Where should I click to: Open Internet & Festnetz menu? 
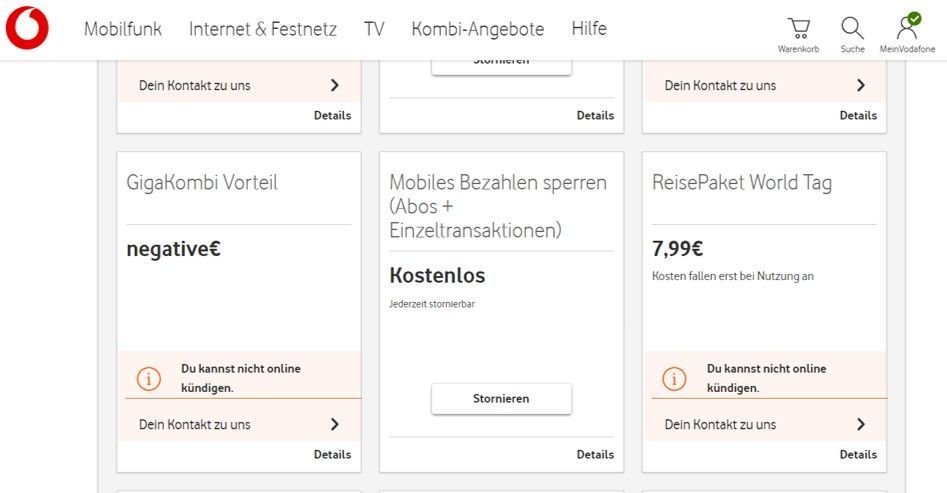pos(263,29)
